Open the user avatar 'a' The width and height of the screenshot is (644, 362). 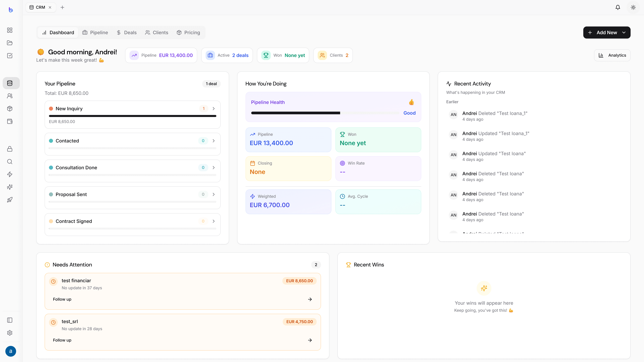(x=11, y=351)
